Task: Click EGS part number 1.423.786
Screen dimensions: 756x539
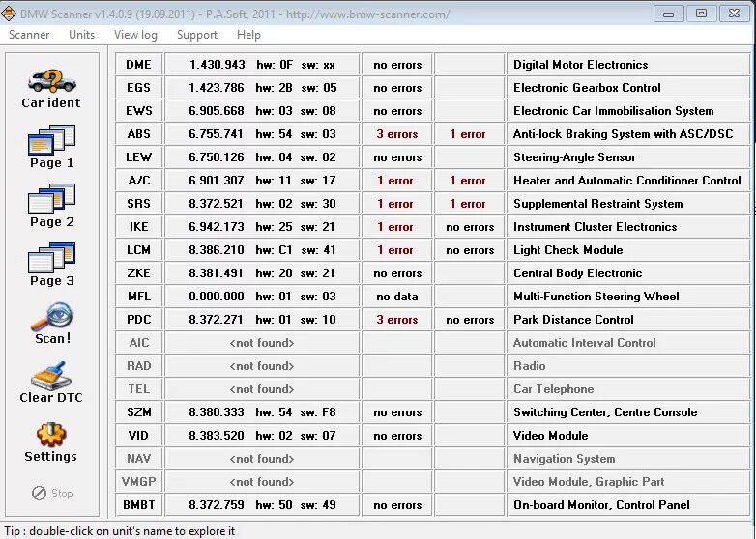Action: click(x=217, y=88)
